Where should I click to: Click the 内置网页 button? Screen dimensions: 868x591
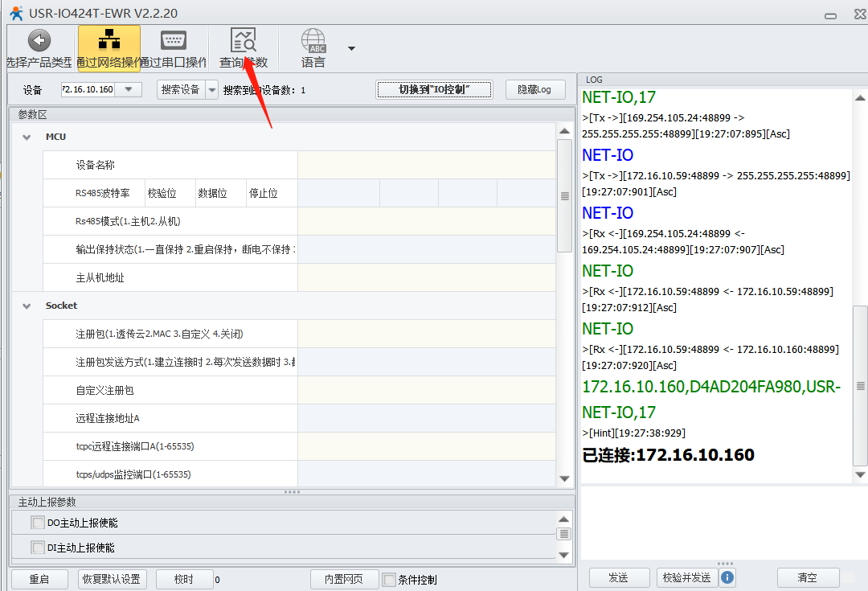(344, 579)
